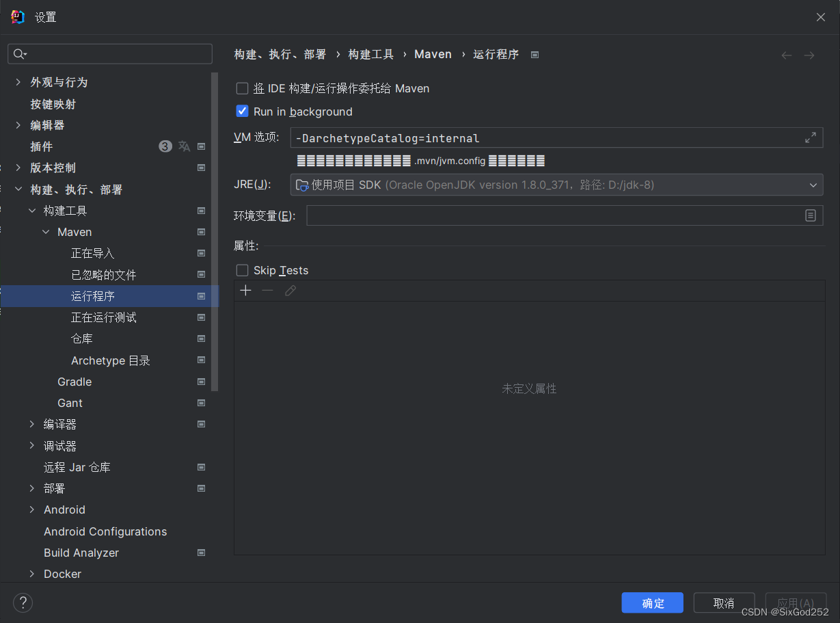Screen dimensions: 840x623
Task: Open the JRE project SDK dropdown
Action: pos(556,185)
